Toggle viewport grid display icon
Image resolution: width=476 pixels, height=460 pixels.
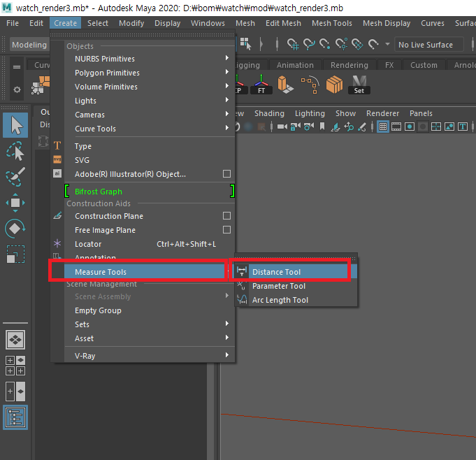(x=383, y=127)
